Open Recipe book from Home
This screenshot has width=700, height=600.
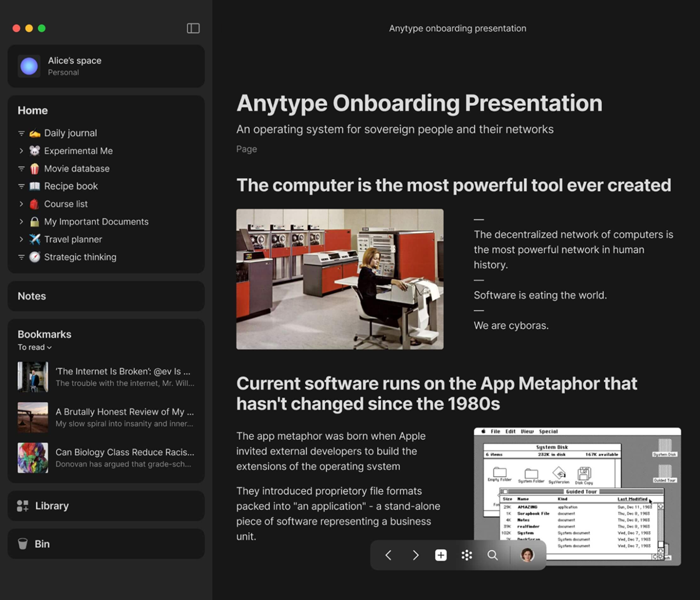(x=71, y=186)
